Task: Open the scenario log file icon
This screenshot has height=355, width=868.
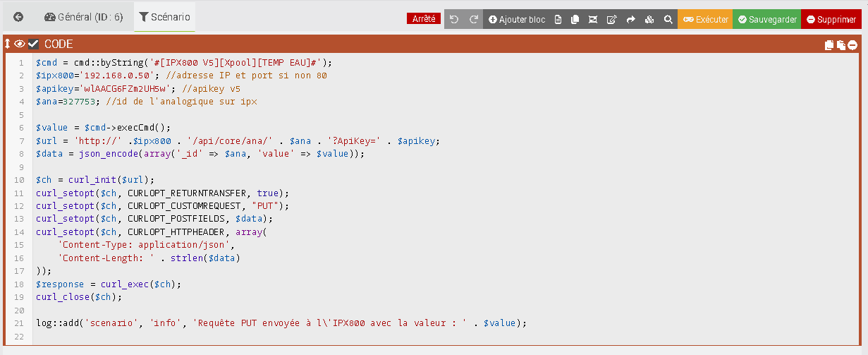Action: (558, 20)
